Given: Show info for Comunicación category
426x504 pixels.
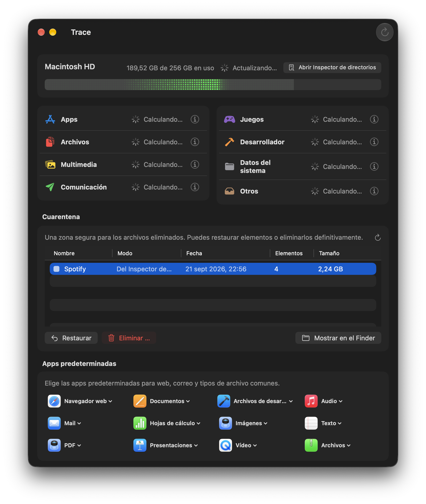Looking at the screenshot, I should tap(195, 187).
